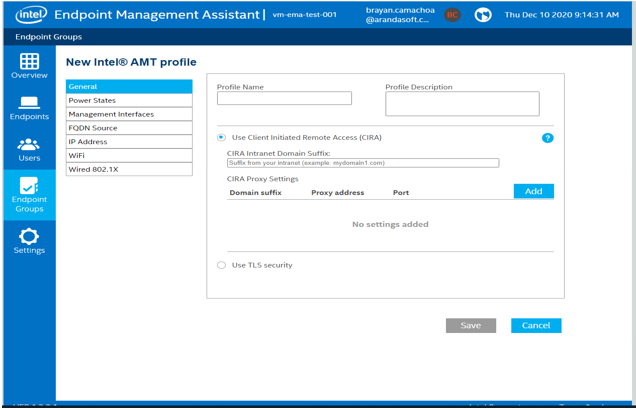The image size is (636, 410).
Task: Open the Power States section
Action: pyautogui.click(x=129, y=100)
